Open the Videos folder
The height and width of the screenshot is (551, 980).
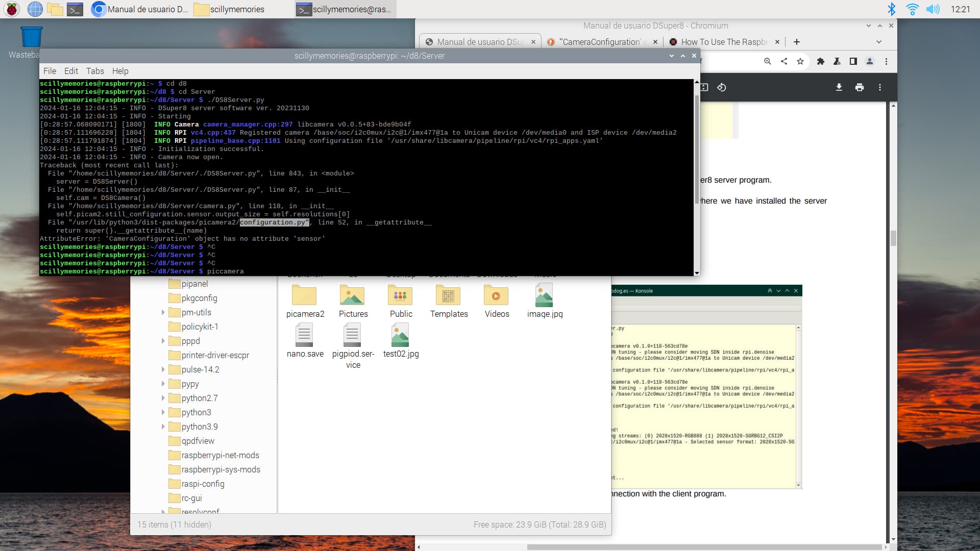click(x=497, y=302)
